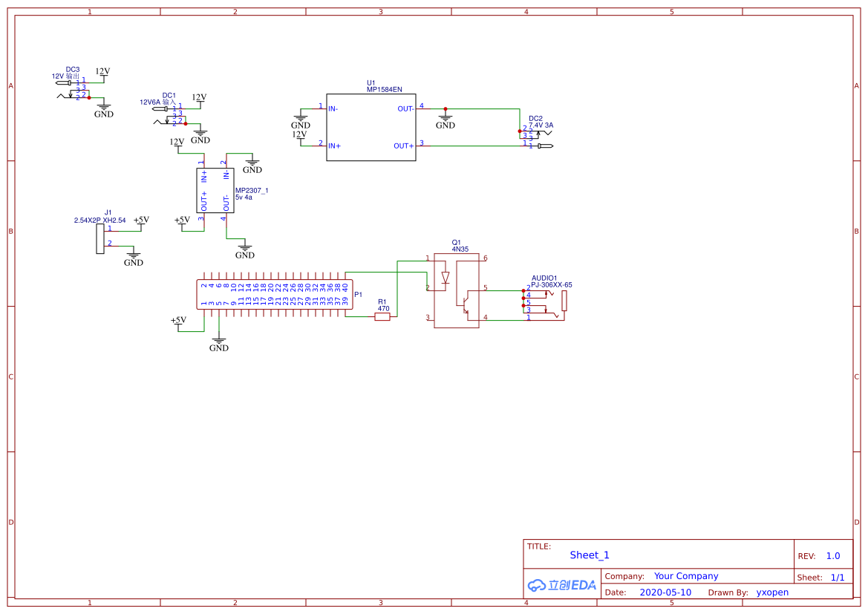Image resolution: width=868 pixels, height=614 pixels.
Task: Click the 'Q1' designator text
Action: 456,243
